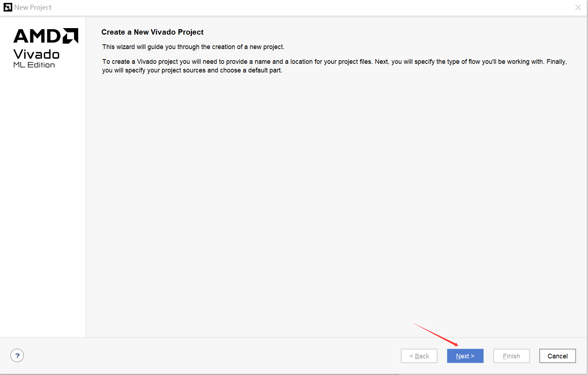Image resolution: width=588 pixels, height=375 pixels.
Task: Click the 'New Project' window title text
Action: pos(33,7)
